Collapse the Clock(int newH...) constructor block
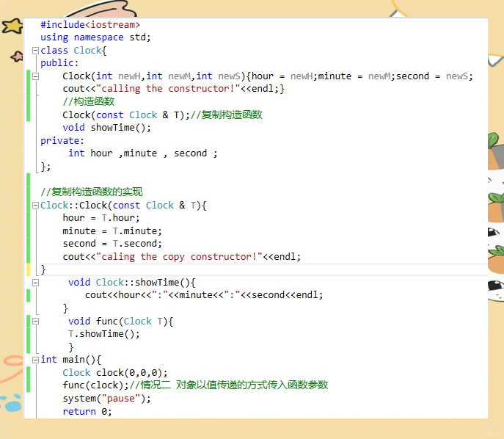The height and width of the screenshot is (439, 504). 36,76
